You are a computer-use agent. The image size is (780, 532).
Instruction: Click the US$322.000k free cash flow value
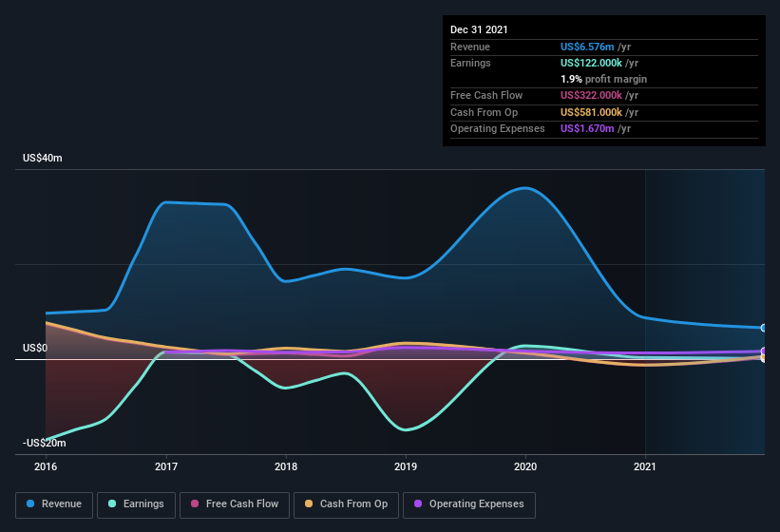pyautogui.click(x=591, y=95)
